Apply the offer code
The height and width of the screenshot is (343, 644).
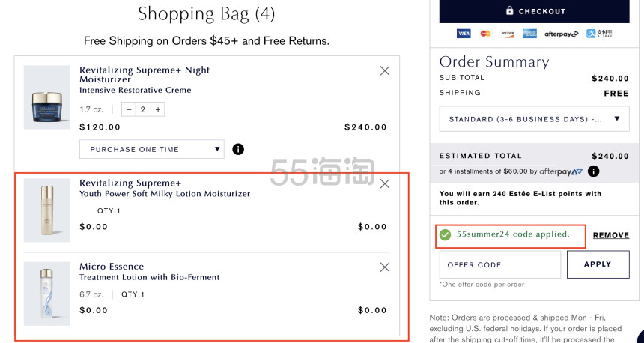[598, 264]
